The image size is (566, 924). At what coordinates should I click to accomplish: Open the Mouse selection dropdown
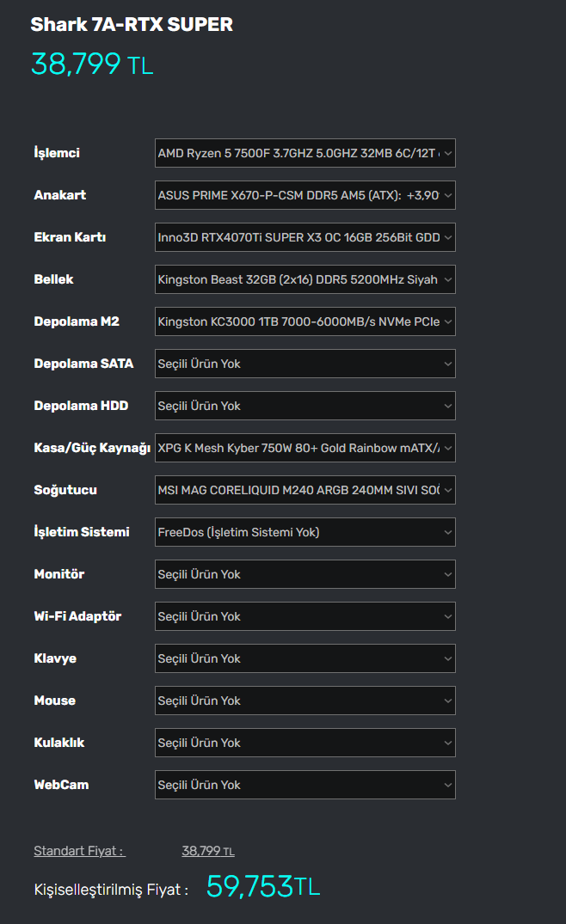[x=305, y=701]
